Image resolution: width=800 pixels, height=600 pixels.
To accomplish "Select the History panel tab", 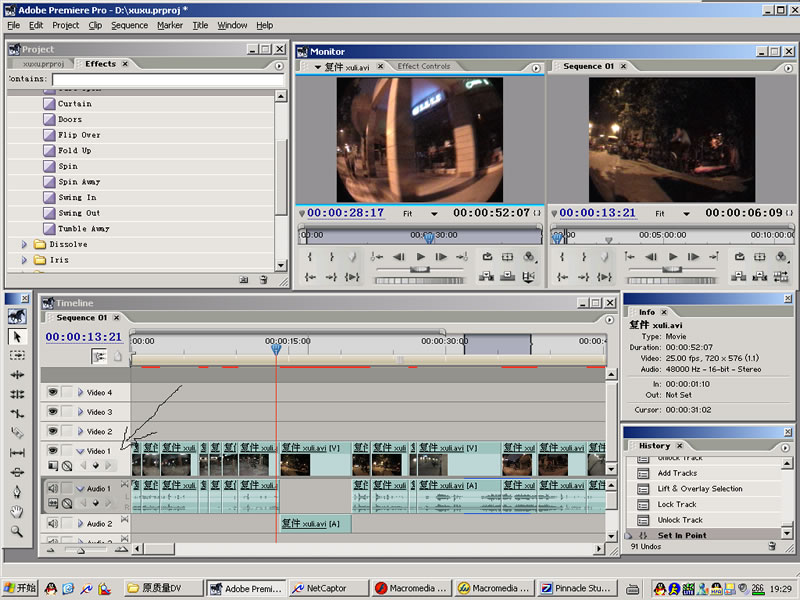I will click(655, 445).
